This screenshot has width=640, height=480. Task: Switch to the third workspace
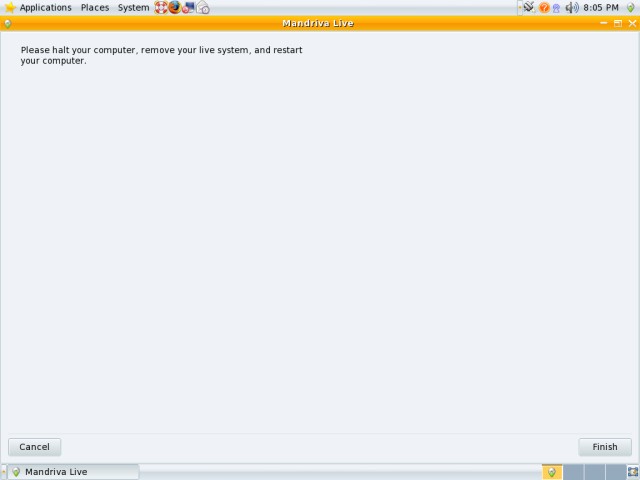tap(595, 472)
